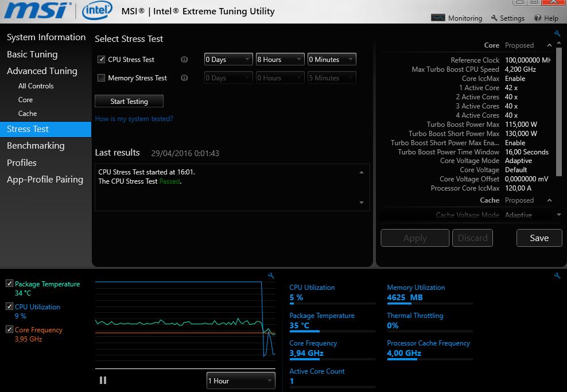Open 'How is my system tested?' link
This screenshot has height=392, width=567.
click(x=134, y=119)
